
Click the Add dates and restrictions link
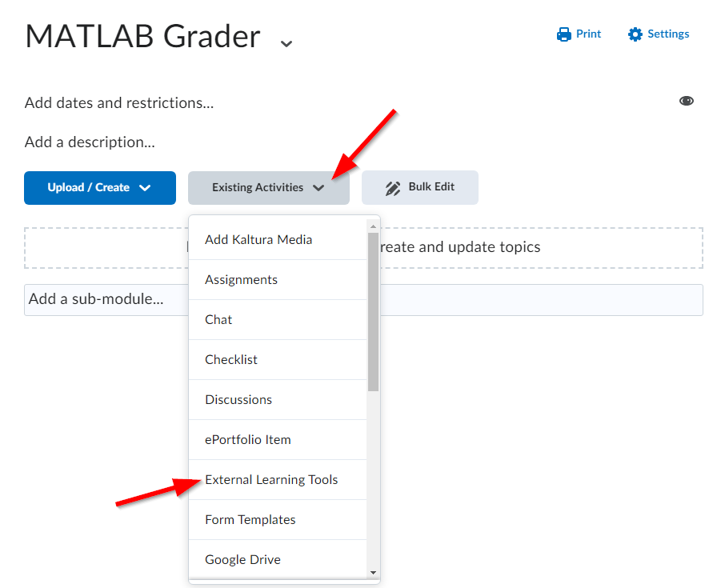point(119,103)
